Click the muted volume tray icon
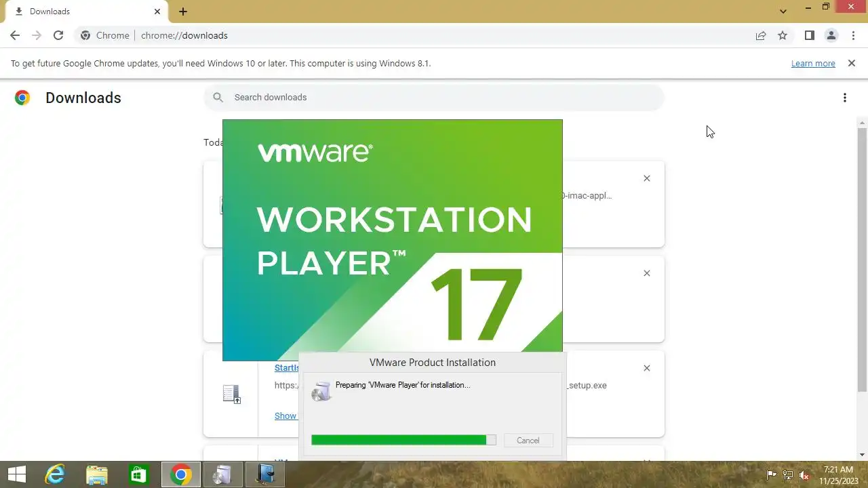This screenshot has height=488, width=868. (805, 475)
